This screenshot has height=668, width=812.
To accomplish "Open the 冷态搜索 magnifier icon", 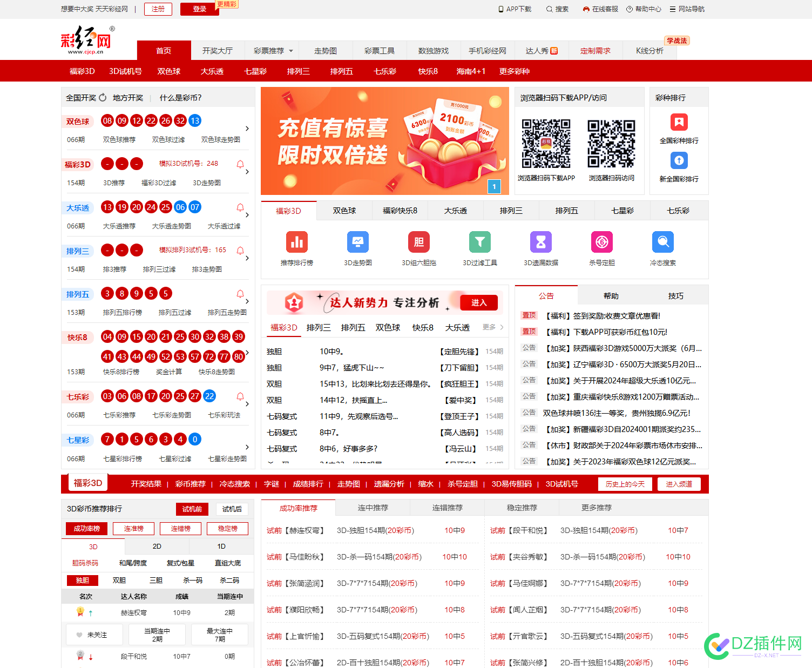I will 663,242.
